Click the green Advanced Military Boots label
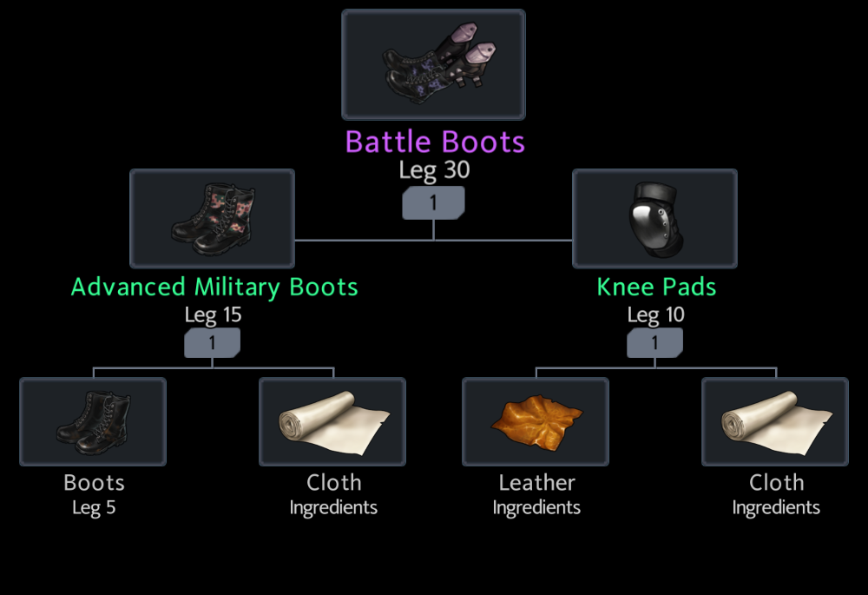This screenshot has width=868, height=595. [x=214, y=287]
